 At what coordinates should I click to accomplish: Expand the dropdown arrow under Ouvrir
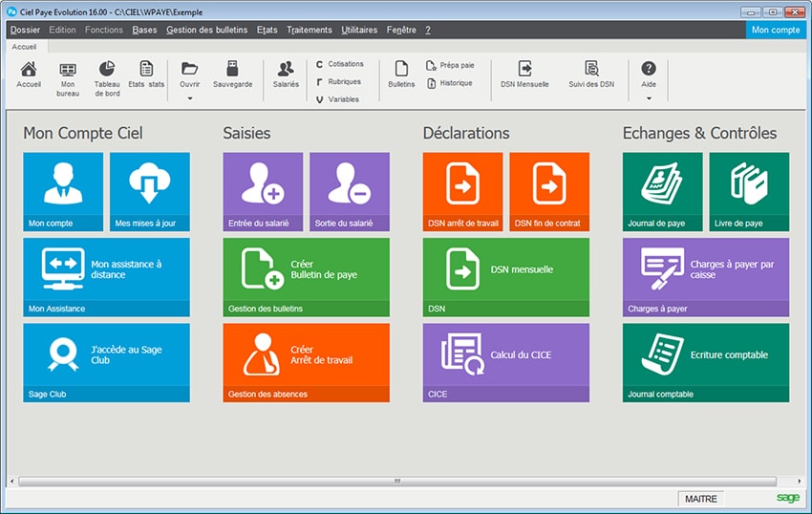(x=189, y=97)
